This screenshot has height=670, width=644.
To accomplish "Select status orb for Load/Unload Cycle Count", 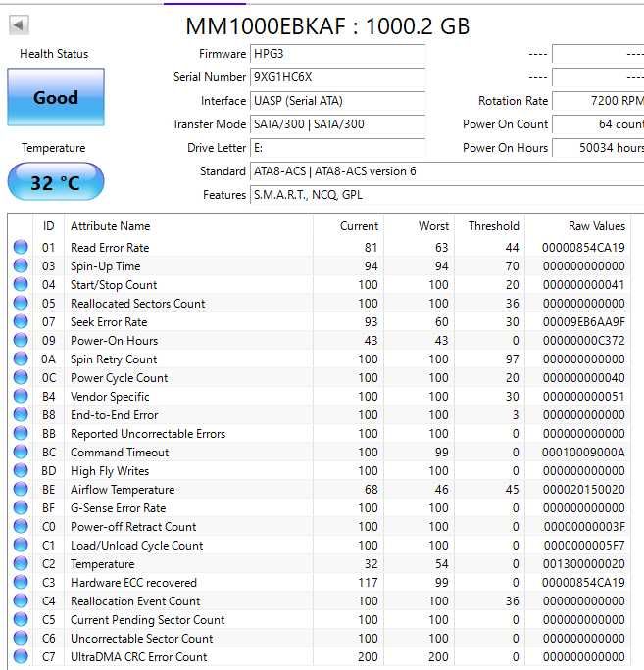I will [21, 545].
